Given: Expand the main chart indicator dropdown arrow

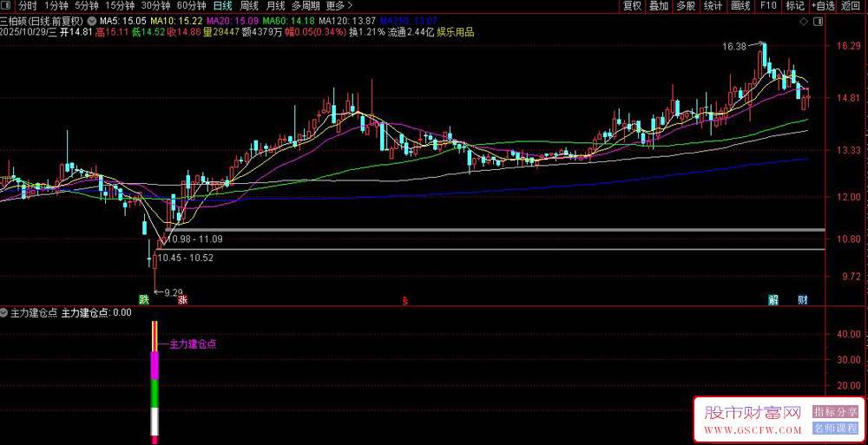Looking at the screenshot, I should pyautogui.click(x=91, y=21).
